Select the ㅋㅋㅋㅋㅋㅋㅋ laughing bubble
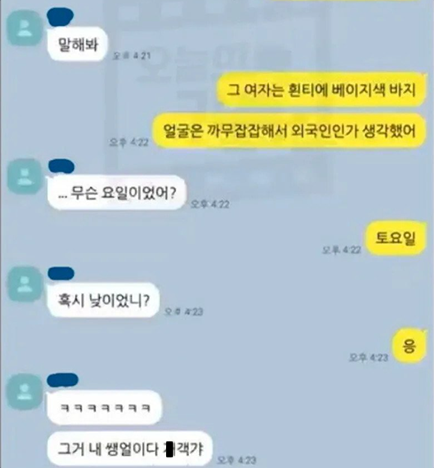The width and height of the screenshot is (434, 468). 104,407
